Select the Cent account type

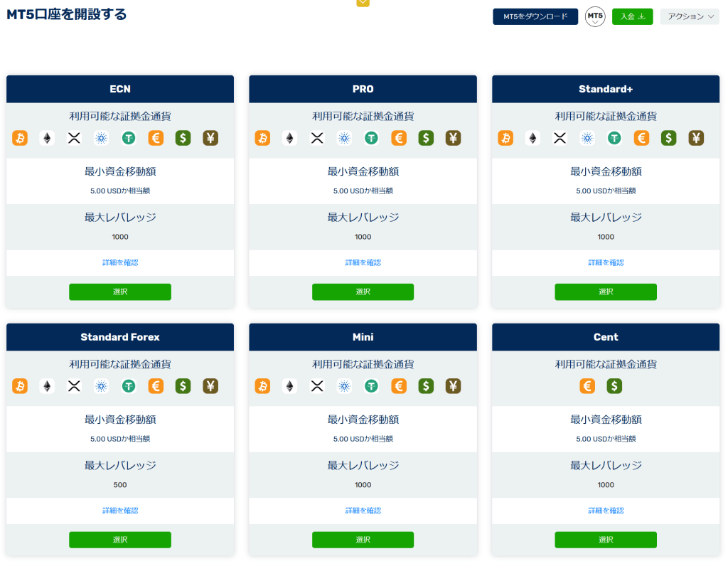pos(606,540)
